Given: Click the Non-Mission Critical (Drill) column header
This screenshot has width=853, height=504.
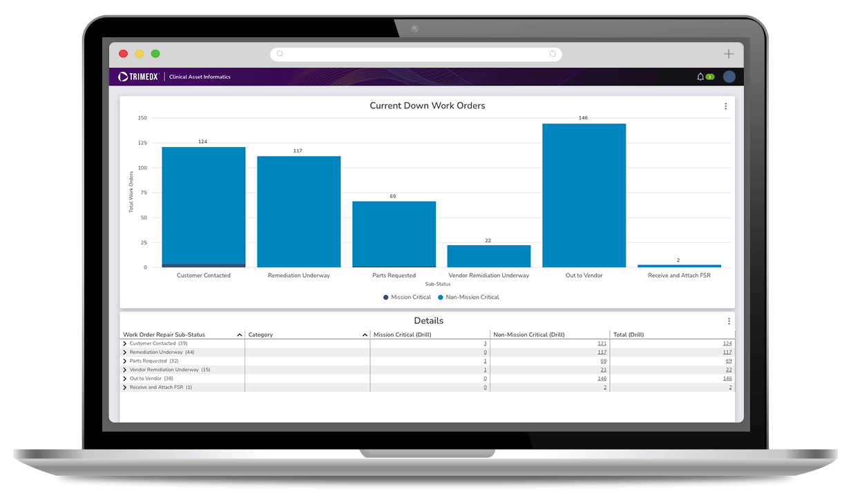Looking at the screenshot, I should pyautogui.click(x=529, y=335).
